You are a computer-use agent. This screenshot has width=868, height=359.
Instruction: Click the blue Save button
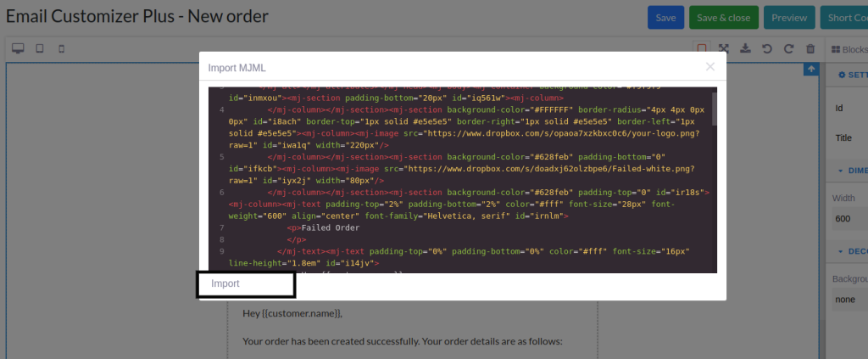[666, 18]
